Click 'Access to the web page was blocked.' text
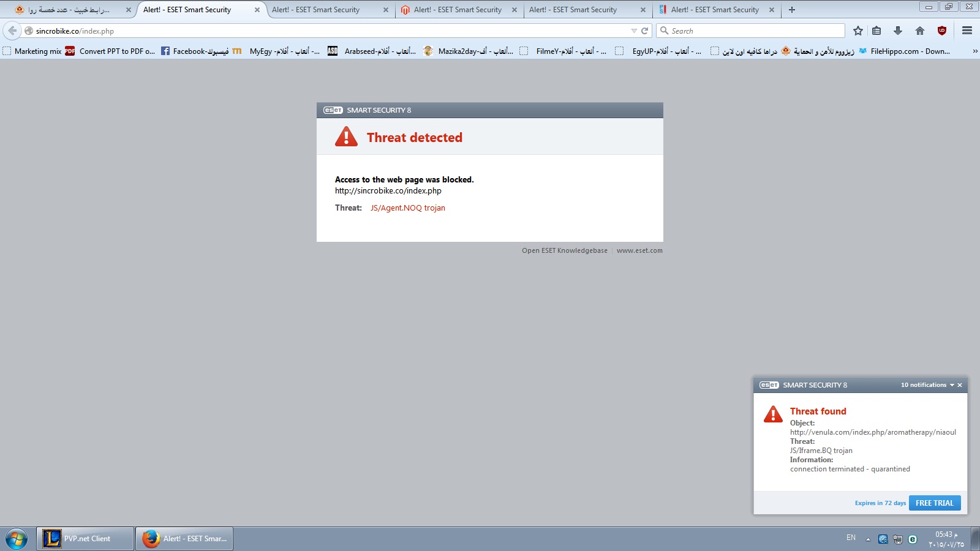The image size is (980, 551). [404, 180]
